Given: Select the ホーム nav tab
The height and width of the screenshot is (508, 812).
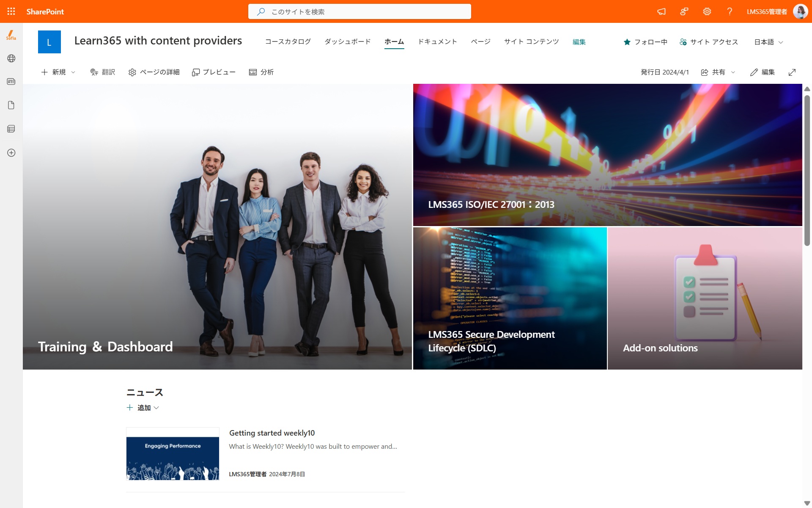Looking at the screenshot, I should 394,41.
